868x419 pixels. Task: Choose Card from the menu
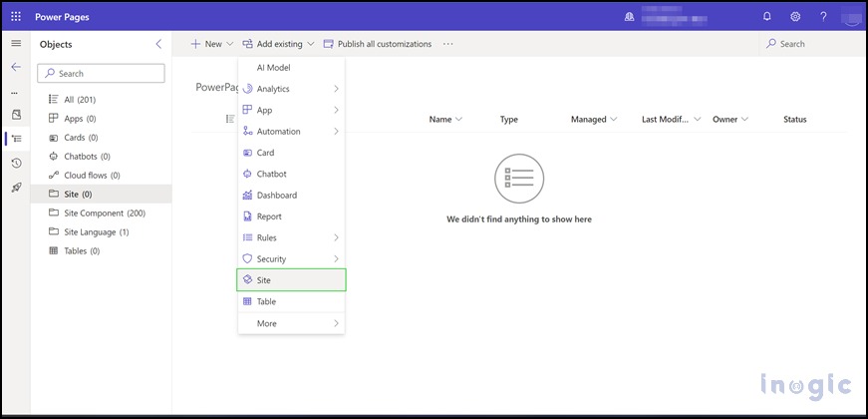[291, 153]
